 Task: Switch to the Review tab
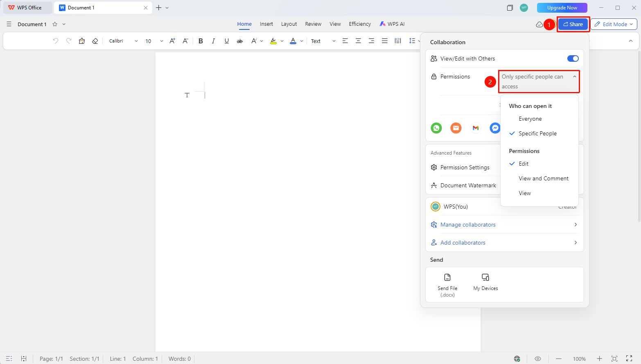(313, 24)
